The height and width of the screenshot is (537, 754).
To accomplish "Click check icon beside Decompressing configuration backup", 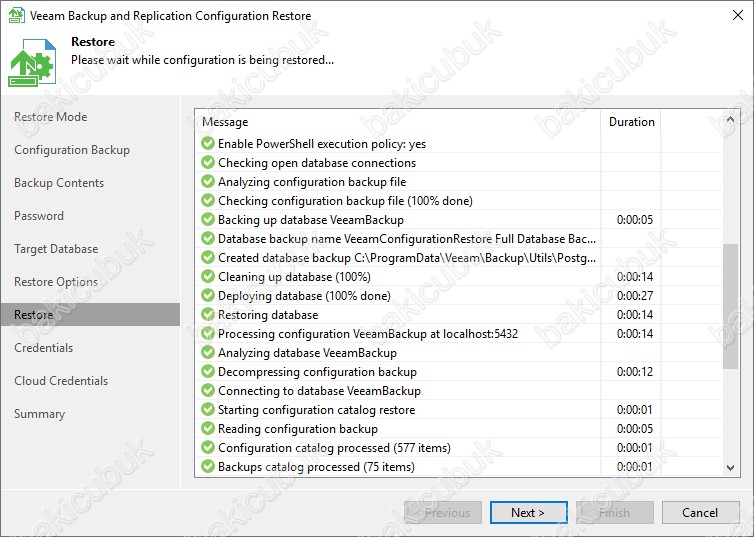I will 208,372.
